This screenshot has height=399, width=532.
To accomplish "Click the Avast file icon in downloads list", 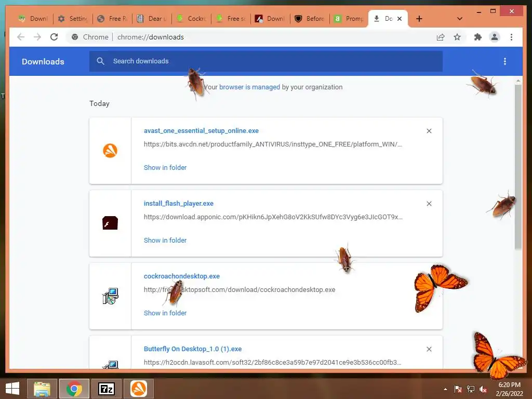I will tap(110, 150).
